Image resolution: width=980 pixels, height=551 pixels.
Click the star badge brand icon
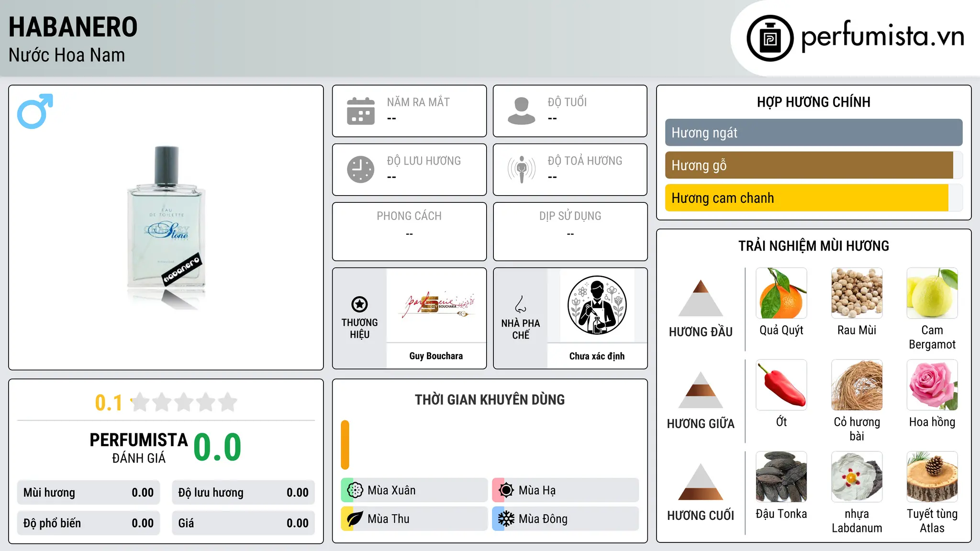point(359,304)
